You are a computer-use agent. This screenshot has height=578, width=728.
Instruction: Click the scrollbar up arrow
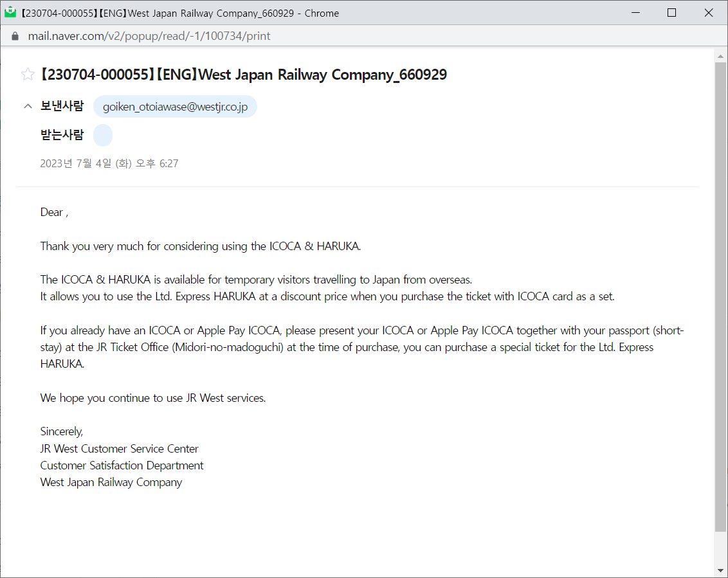click(720, 57)
